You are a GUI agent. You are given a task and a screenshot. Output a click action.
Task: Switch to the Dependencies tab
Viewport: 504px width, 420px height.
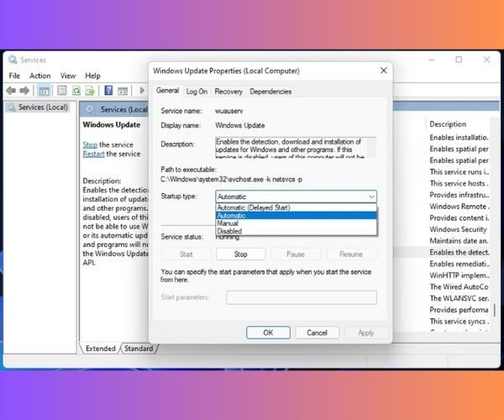[x=270, y=92]
